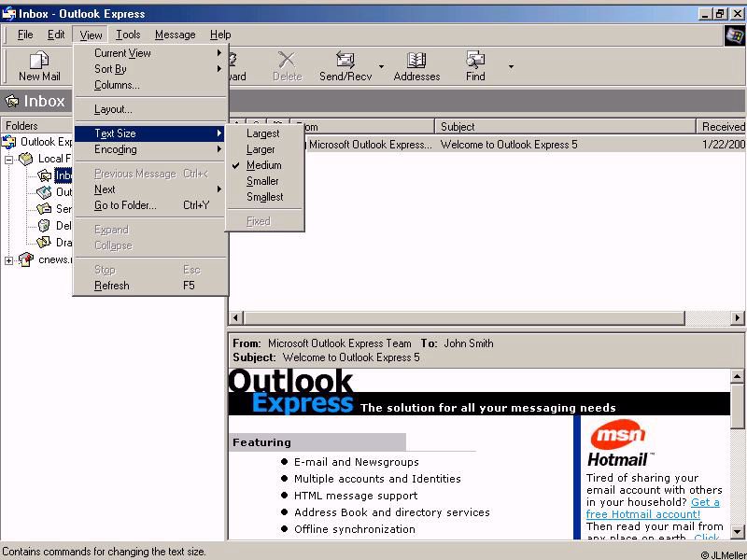Click the Find toolbar icon

475,62
